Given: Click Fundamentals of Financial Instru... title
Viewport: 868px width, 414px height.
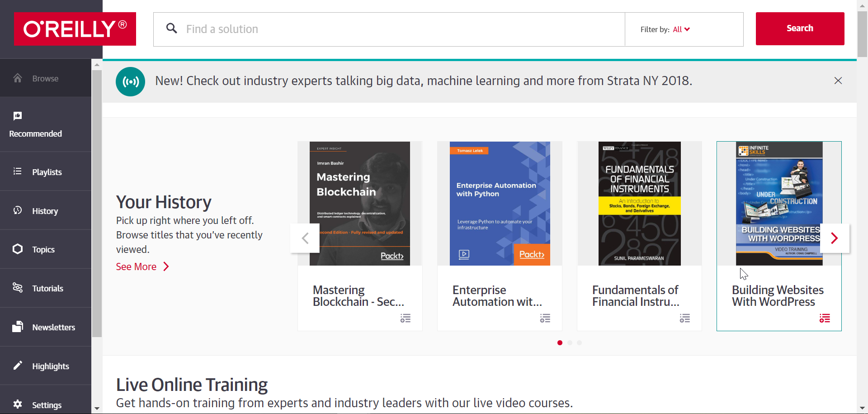Looking at the screenshot, I should pyautogui.click(x=636, y=296).
